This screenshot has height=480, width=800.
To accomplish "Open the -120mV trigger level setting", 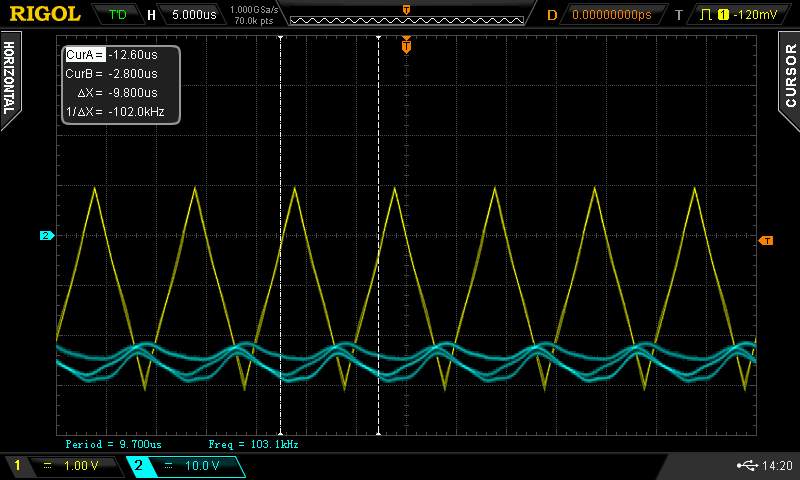I will point(746,15).
